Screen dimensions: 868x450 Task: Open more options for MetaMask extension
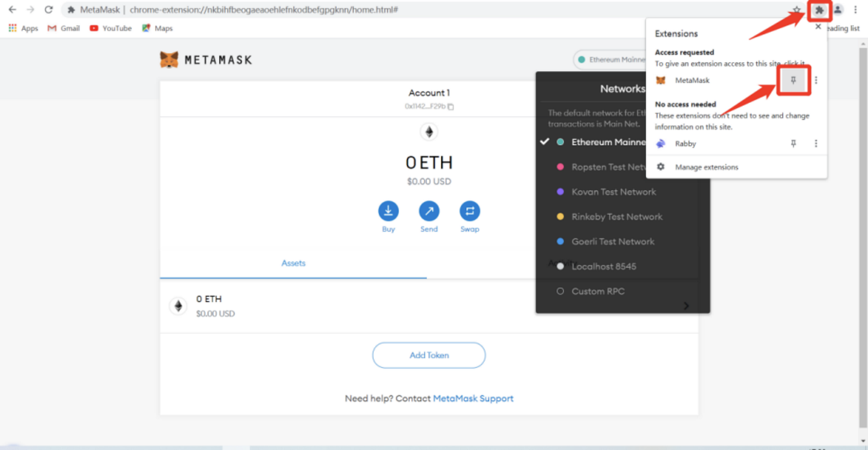click(816, 80)
